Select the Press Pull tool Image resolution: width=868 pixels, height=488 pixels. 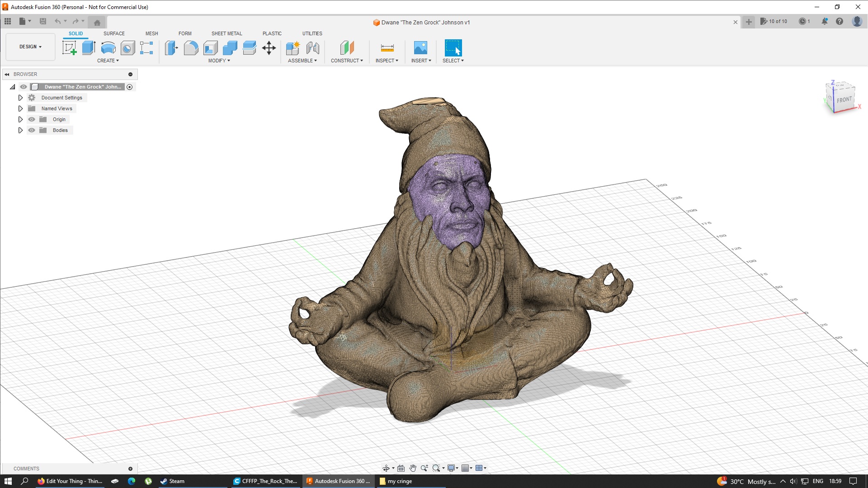point(171,48)
